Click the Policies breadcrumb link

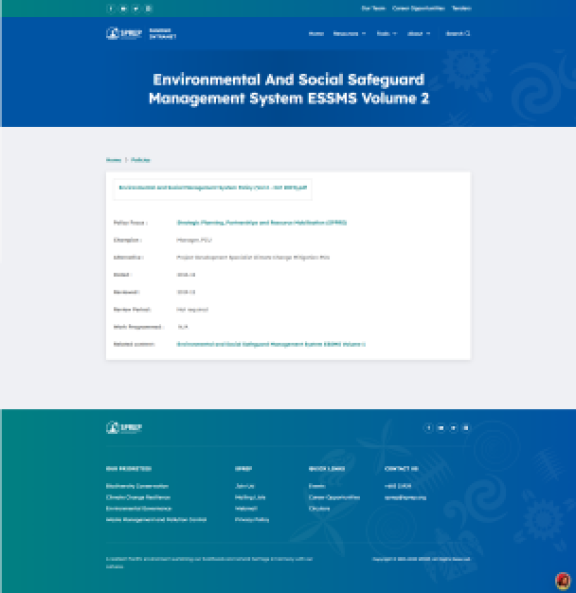(140, 160)
